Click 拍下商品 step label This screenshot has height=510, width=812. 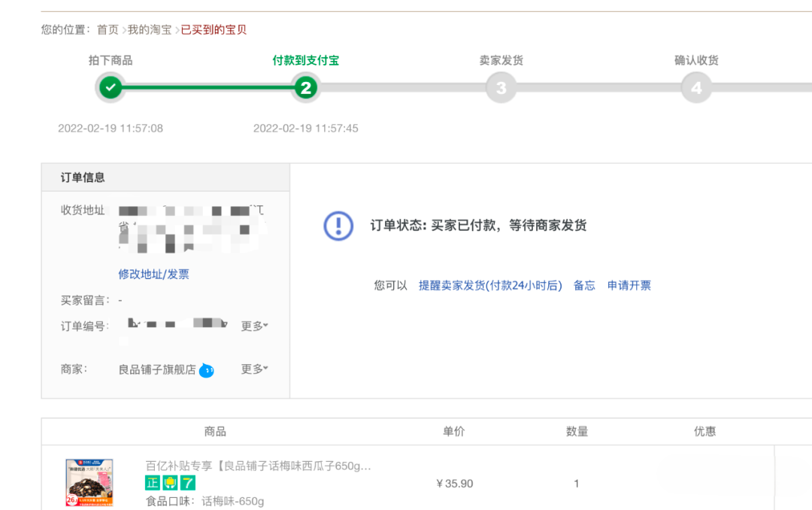pyautogui.click(x=111, y=61)
